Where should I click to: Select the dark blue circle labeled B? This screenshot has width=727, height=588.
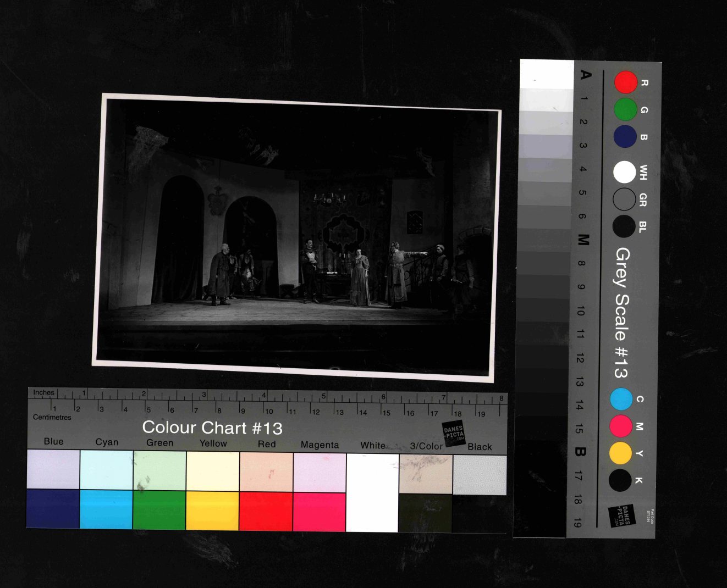pyautogui.click(x=625, y=136)
